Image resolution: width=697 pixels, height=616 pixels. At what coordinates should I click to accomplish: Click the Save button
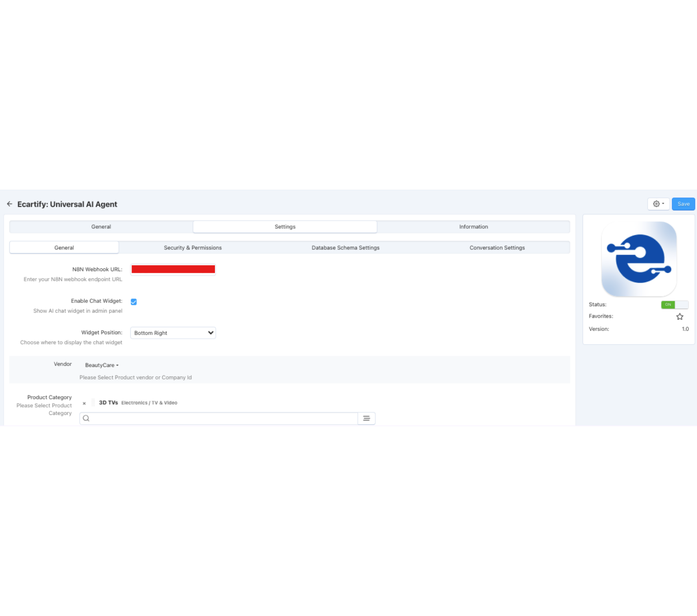683,204
